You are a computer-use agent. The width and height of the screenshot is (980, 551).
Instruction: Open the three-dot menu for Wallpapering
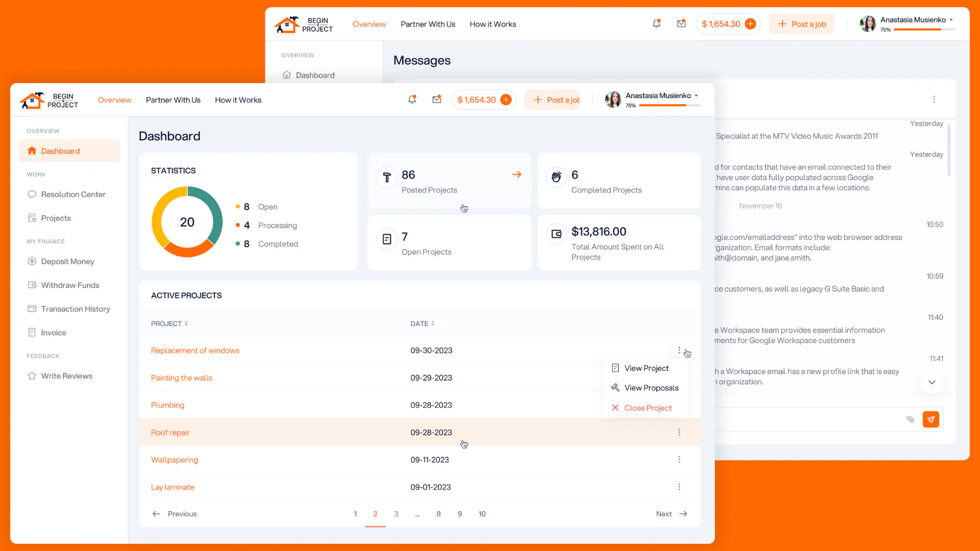tap(679, 460)
